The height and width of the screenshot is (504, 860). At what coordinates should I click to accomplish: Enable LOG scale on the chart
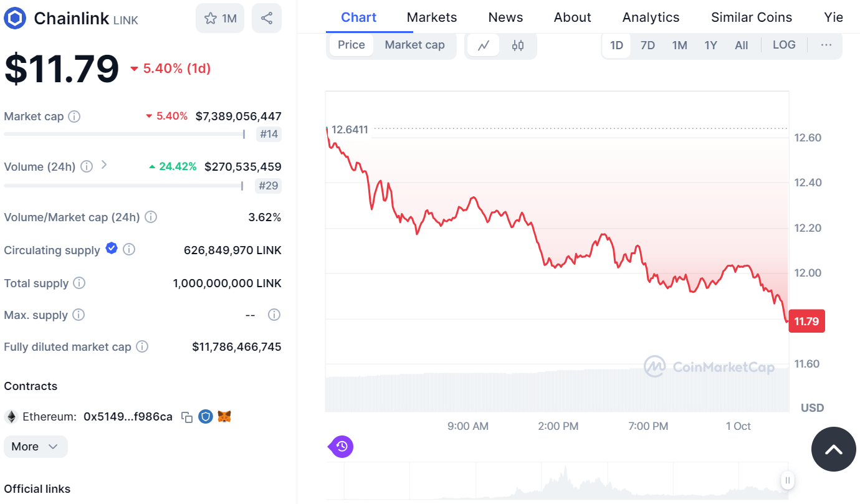784,45
